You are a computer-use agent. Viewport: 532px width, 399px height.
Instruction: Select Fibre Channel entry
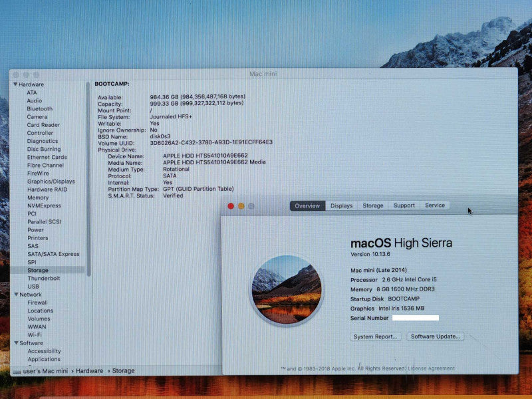pyautogui.click(x=45, y=165)
